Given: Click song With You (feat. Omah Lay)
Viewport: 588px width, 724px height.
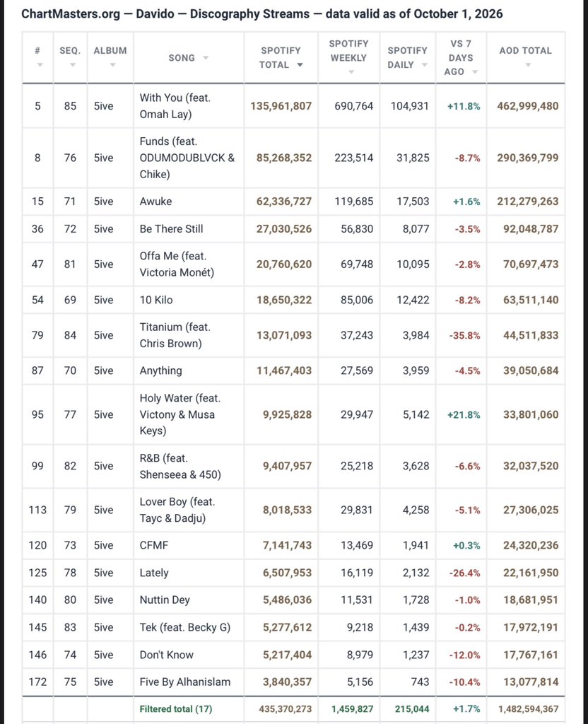Looking at the screenshot, I should click(x=175, y=106).
